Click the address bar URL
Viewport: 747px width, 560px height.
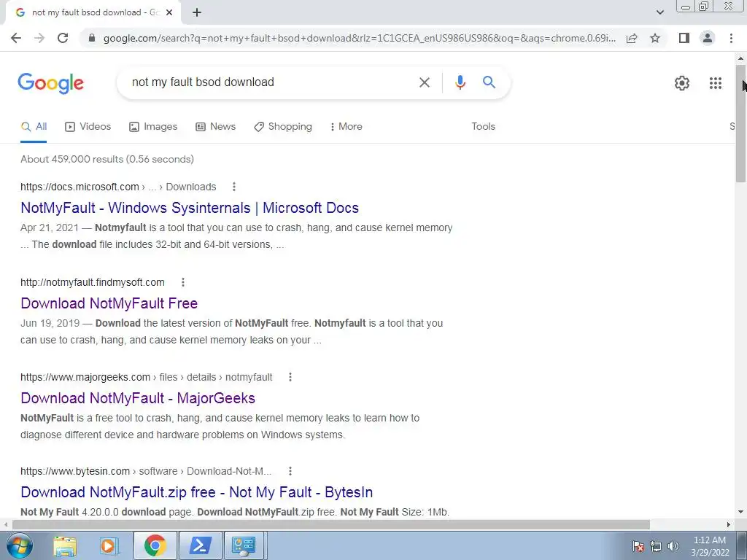point(359,38)
